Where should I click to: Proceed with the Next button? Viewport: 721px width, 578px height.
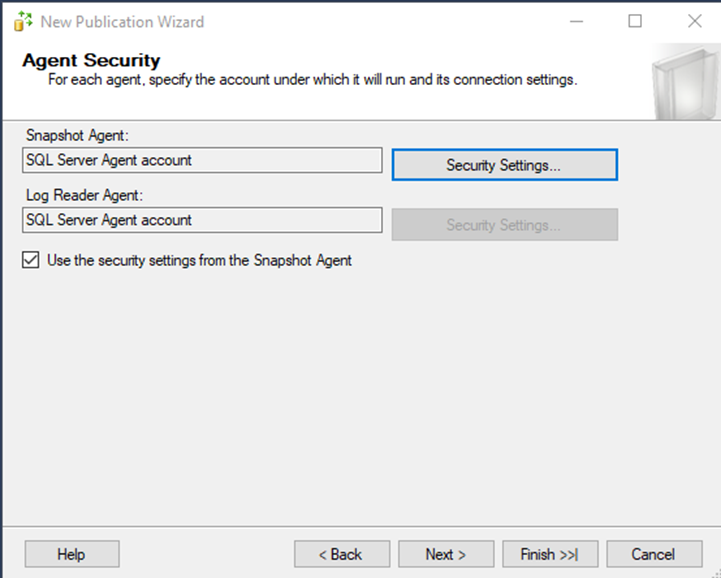tap(446, 554)
